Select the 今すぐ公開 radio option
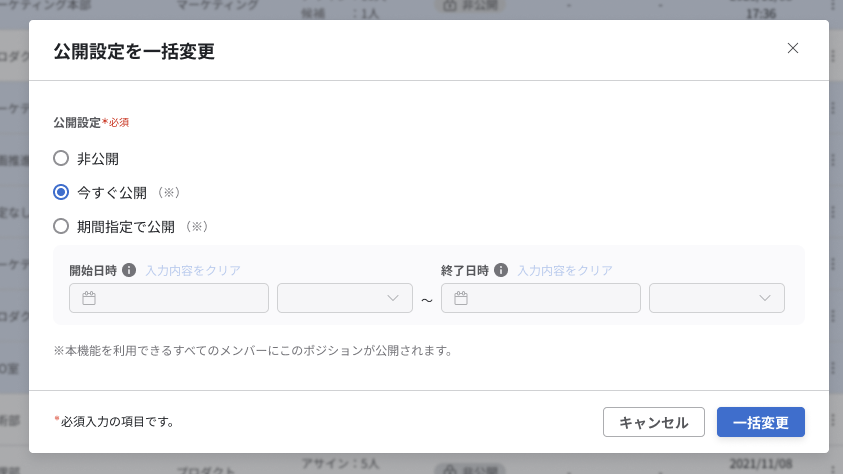 click(61, 192)
